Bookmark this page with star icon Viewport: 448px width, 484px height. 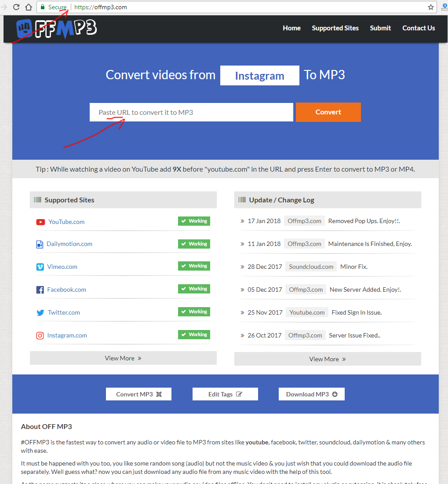click(430, 7)
